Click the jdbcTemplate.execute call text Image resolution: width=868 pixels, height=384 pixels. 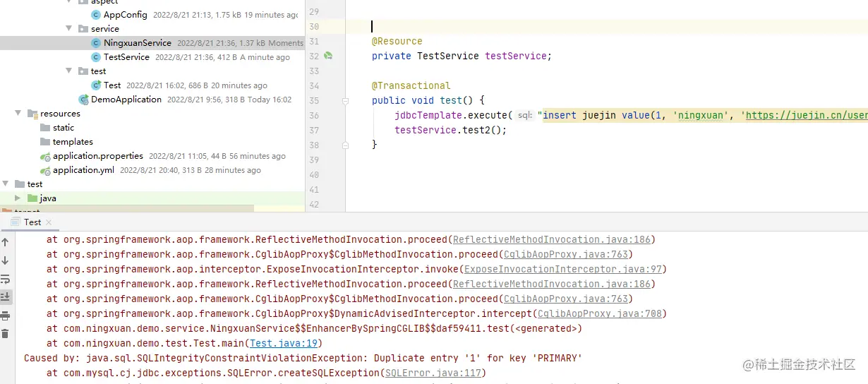tap(451, 115)
